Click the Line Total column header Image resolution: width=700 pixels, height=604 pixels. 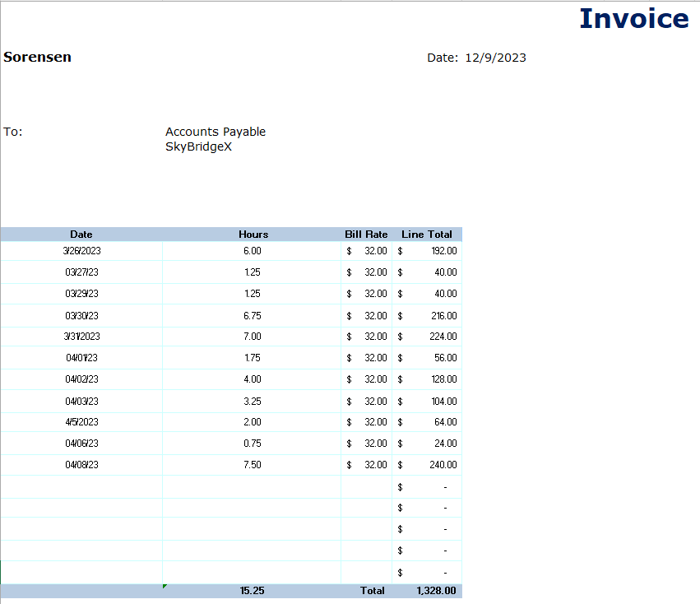[427, 235]
